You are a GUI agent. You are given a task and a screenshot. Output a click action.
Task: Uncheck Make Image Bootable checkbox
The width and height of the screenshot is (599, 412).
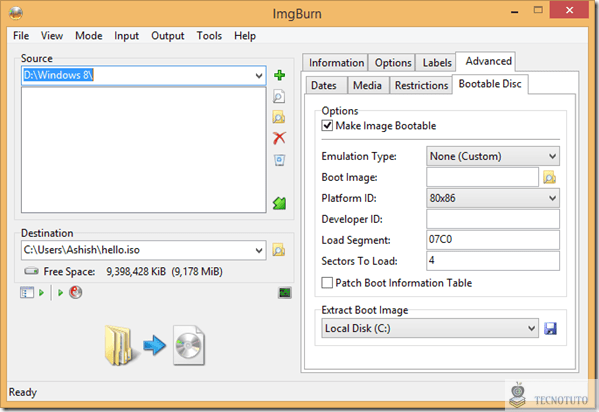coord(327,125)
